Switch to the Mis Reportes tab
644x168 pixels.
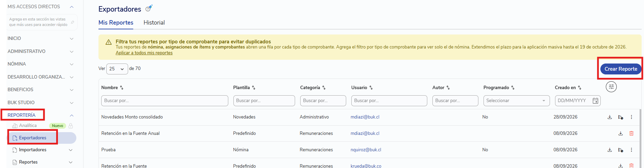(x=116, y=23)
